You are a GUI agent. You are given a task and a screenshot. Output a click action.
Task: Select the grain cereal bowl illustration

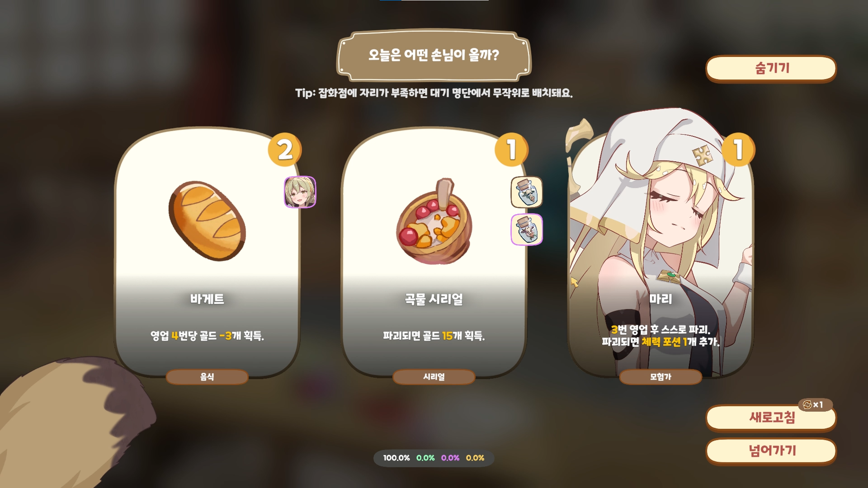434,221
